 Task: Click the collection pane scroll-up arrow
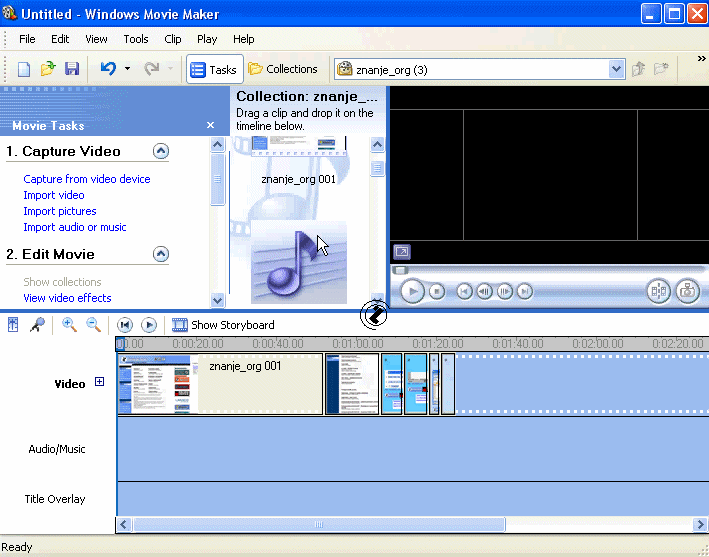point(377,145)
